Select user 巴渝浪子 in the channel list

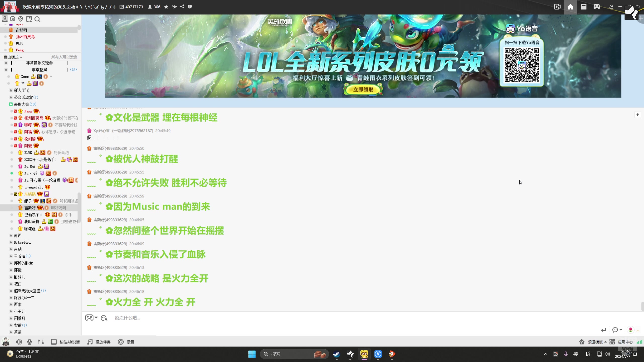pos(33,215)
